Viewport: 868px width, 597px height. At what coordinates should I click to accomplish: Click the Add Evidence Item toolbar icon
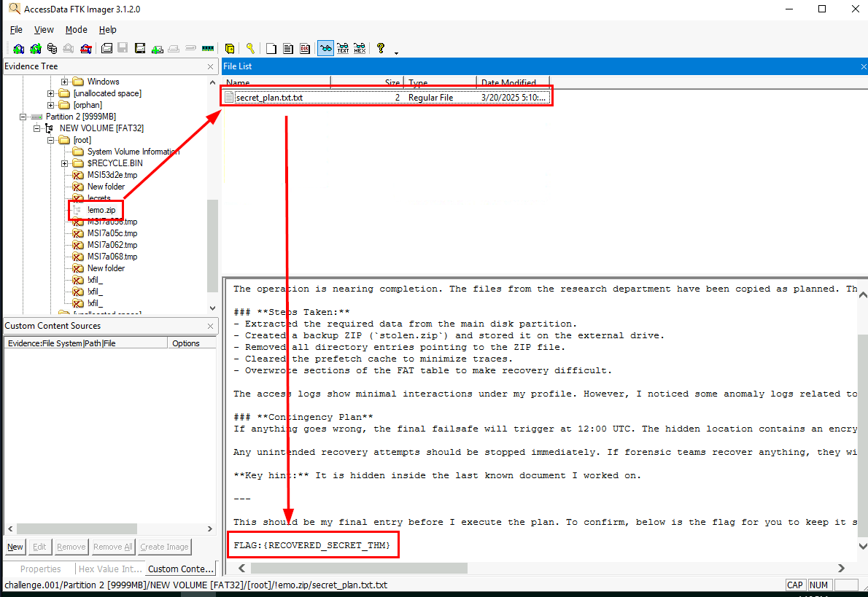pyautogui.click(x=19, y=49)
